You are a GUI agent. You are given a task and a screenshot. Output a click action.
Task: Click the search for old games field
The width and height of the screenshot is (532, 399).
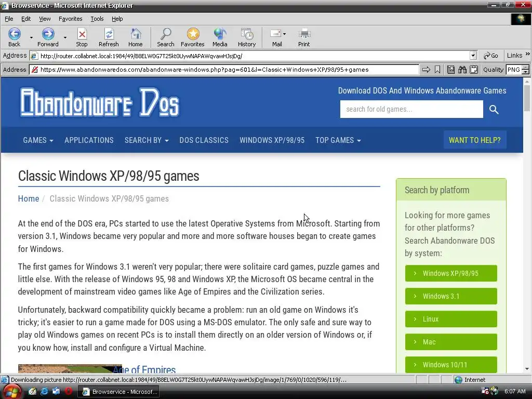coord(411,109)
